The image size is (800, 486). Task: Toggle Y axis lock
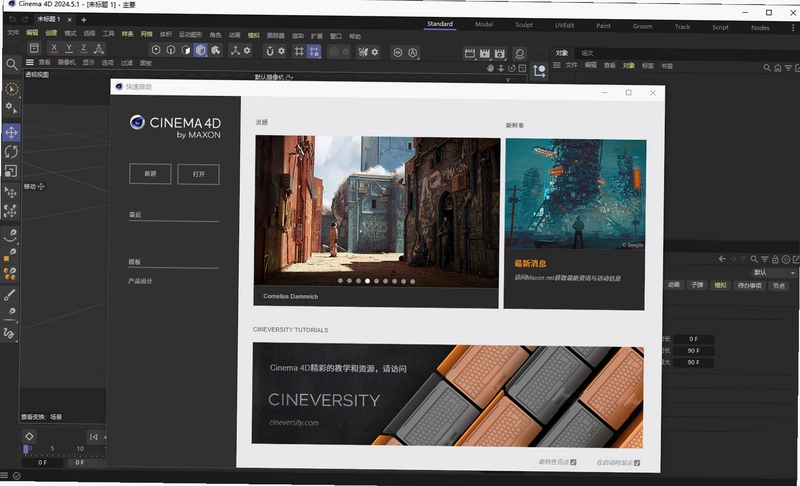[69, 48]
